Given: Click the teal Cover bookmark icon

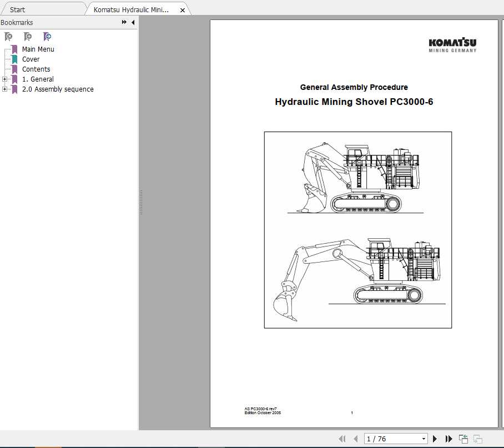Looking at the screenshot, I should click(14, 59).
